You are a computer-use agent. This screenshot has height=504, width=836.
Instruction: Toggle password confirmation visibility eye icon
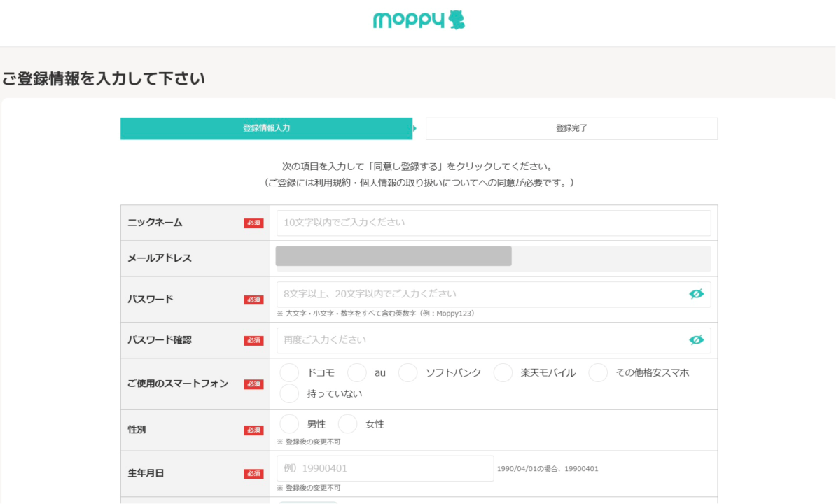click(x=695, y=340)
